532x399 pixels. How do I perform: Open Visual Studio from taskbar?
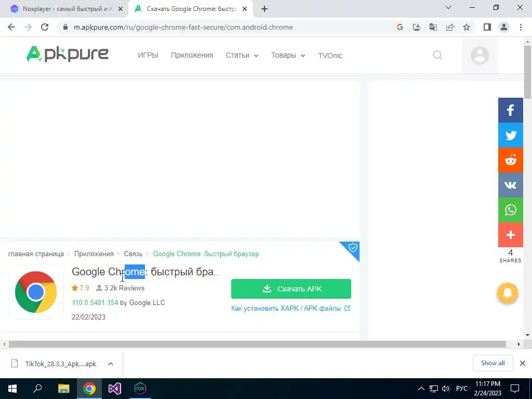point(115,389)
